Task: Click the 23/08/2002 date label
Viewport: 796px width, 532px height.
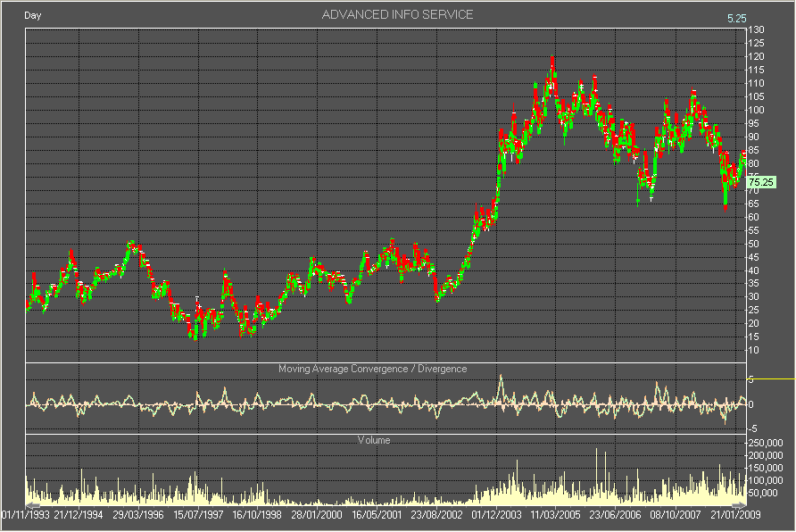Action: 436,515
